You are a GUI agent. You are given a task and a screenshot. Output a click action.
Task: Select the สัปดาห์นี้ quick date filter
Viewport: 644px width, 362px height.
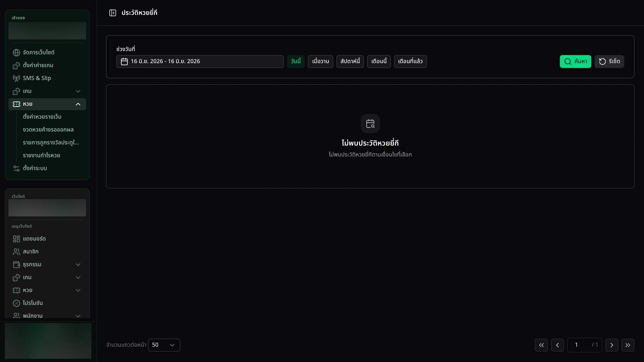[x=350, y=62]
